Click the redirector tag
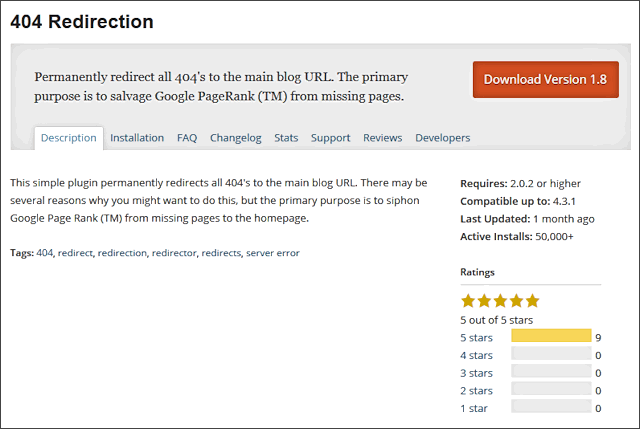The width and height of the screenshot is (640, 429). point(174,253)
